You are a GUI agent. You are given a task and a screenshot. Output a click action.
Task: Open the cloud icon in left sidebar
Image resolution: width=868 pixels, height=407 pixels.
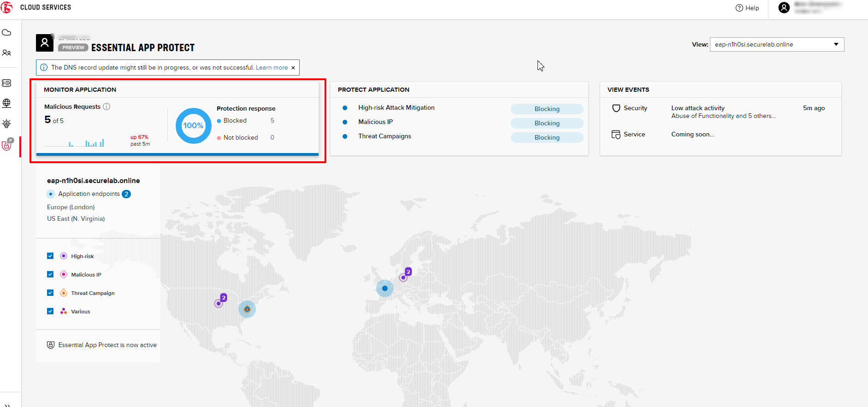(6, 33)
